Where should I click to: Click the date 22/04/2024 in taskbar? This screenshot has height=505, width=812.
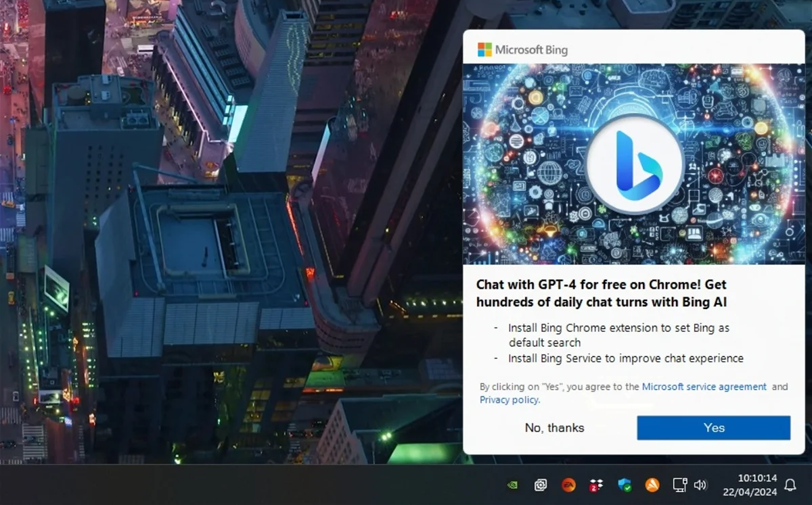click(x=751, y=491)
